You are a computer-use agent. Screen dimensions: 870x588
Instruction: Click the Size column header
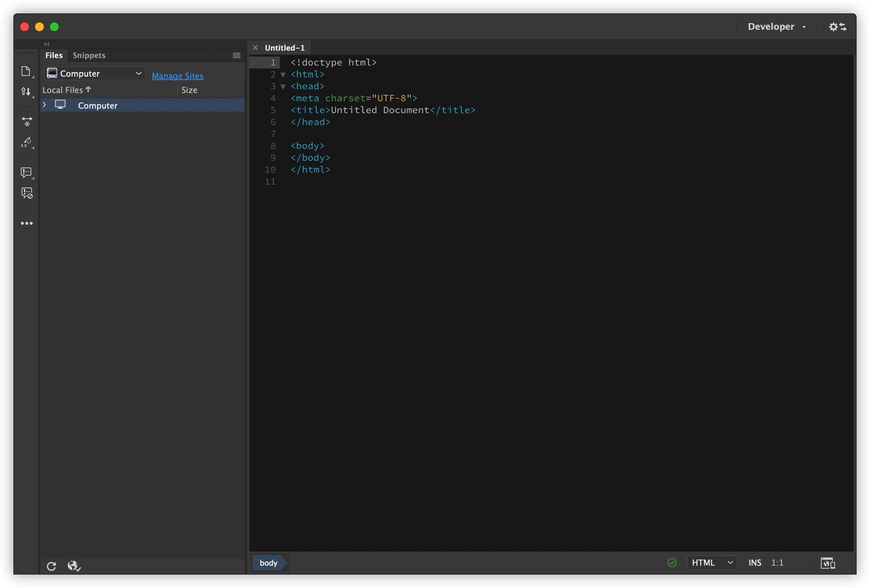[x=189, y=90]
